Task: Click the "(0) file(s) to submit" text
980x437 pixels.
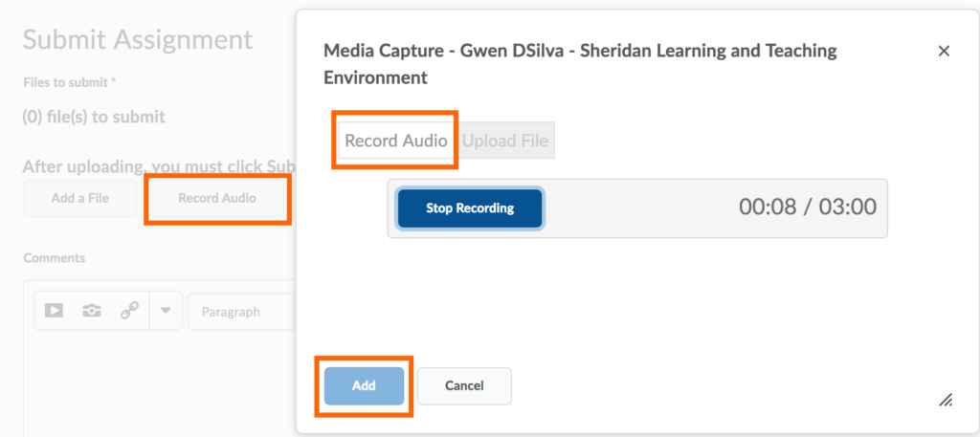Action: click(94, 117)
